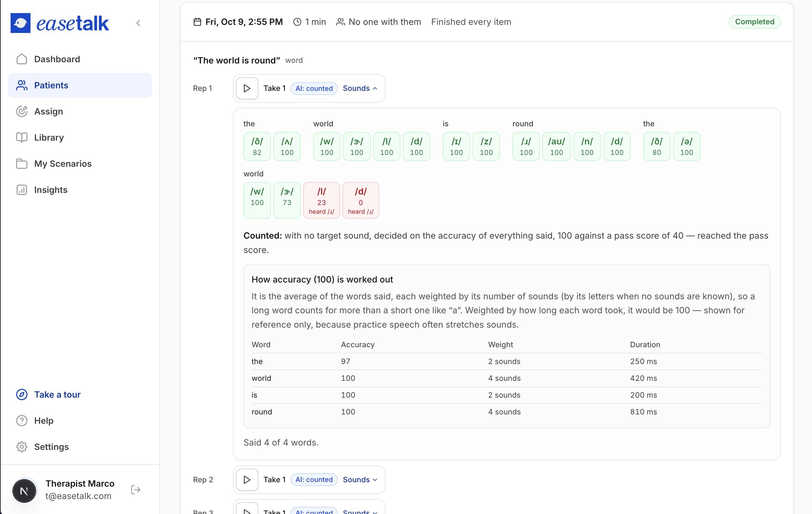Click the accuracy value '97'
Screen dimensions: 812x514
[x=346, y=361]
